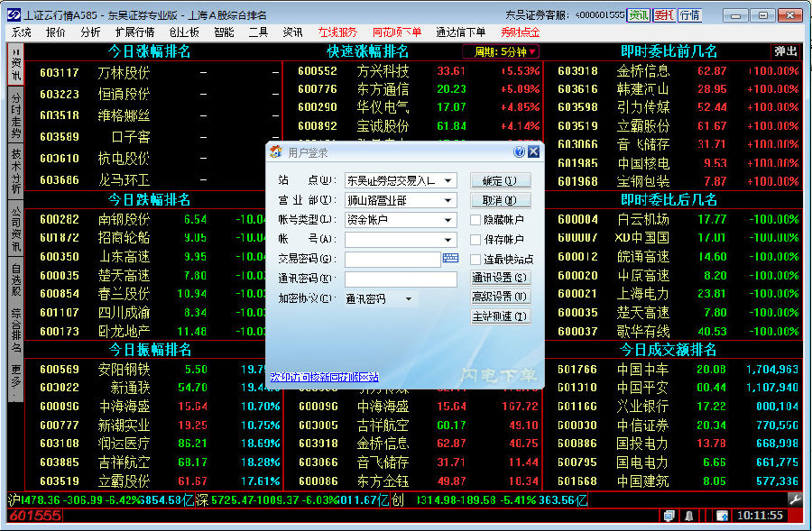
Task: Open the 资讯 menu in the menu bar
Action: [x=292, y=32]
